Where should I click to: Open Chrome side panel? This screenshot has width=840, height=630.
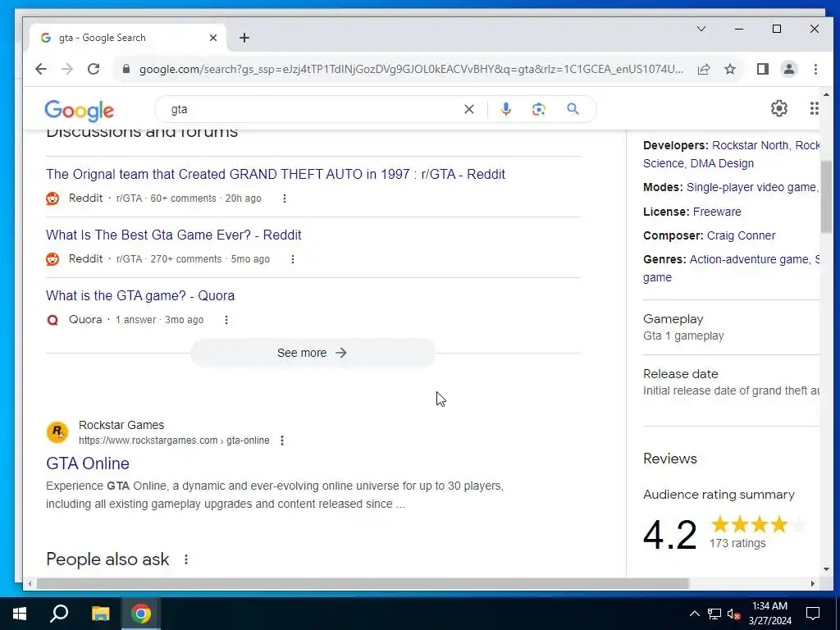762,69
